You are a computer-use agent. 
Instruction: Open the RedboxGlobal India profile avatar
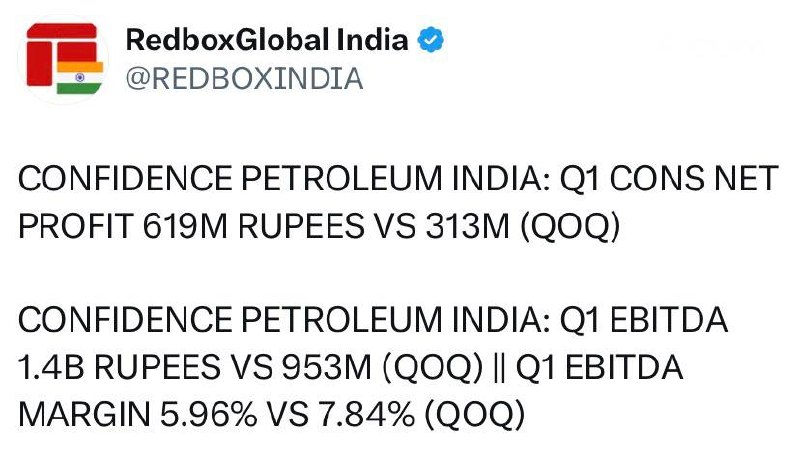pos(64,59)
